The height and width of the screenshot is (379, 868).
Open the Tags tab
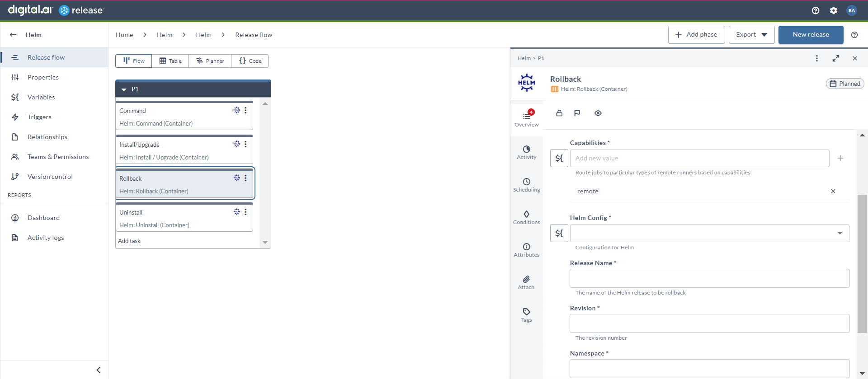[x=527, y=315]
